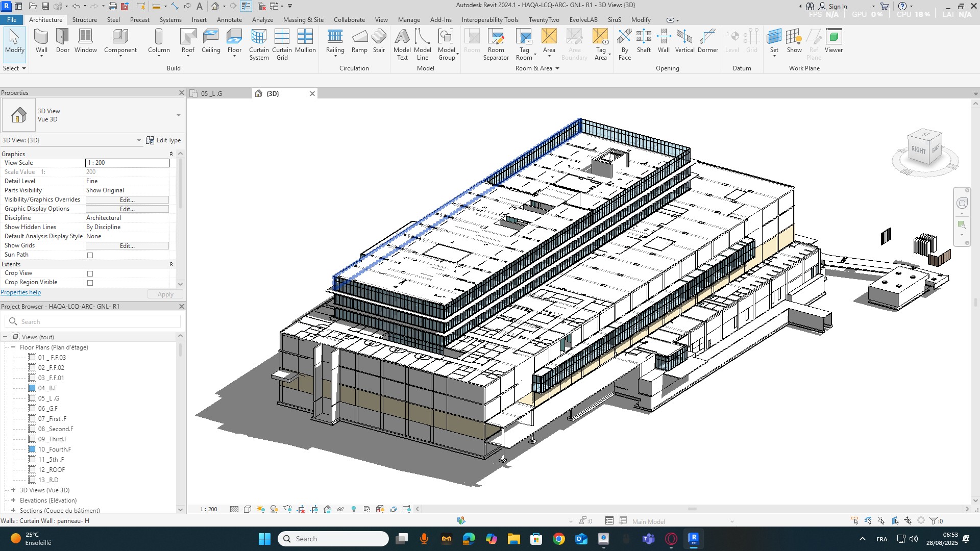Viewport: 980px width, 551px height.
Task: Click the Edit Type button
Action: 163,140
